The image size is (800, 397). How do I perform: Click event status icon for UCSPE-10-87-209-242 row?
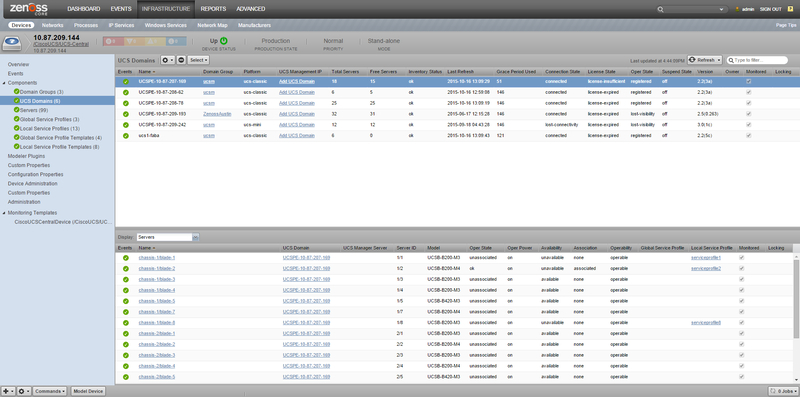[x=126, y=125]
